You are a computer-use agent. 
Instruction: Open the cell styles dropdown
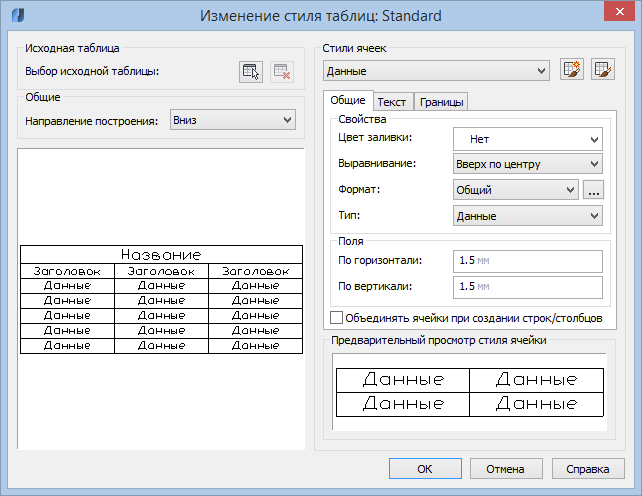[x=437, y=71]
